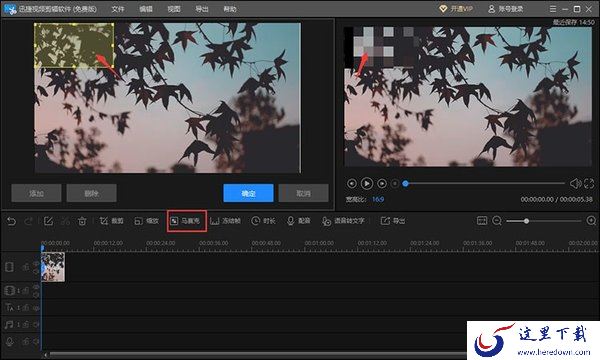Delete clip with trash can icon
This screenshot has width=600, height=360.
point(82,221)
